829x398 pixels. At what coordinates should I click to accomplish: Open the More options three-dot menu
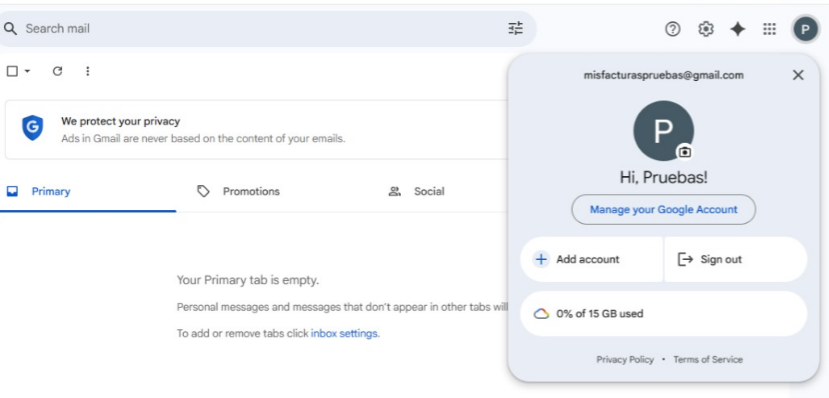point(88,71)
